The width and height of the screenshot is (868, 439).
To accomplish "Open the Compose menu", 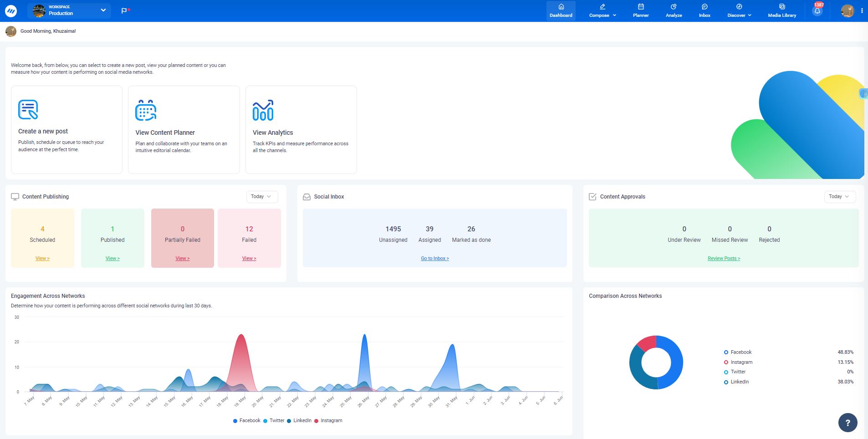I will point(602,10).
